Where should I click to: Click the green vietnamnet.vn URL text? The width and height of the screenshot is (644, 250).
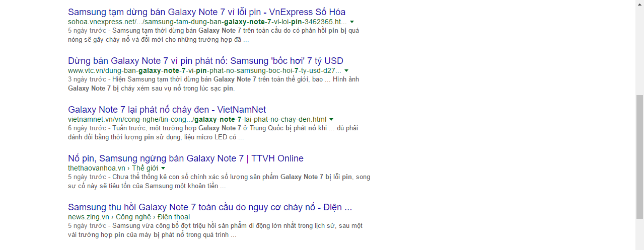[197, 120]
